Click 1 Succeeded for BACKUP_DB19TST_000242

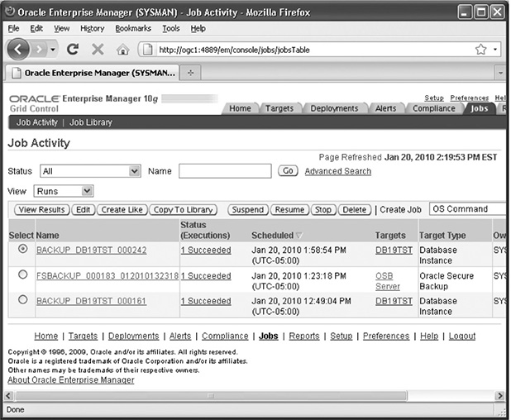coord(206,250)
